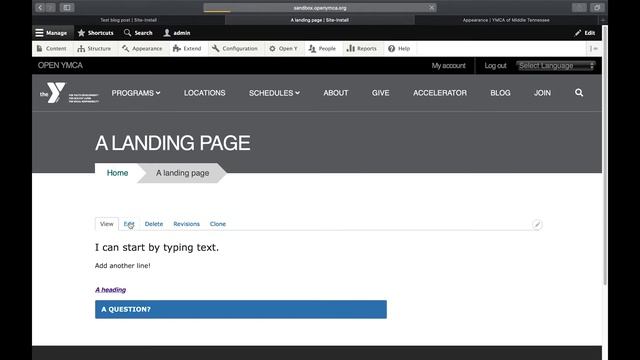Click 'A landing page' breadcrumb
Viewport: 640px width, 360px height.
coord(182,173)
